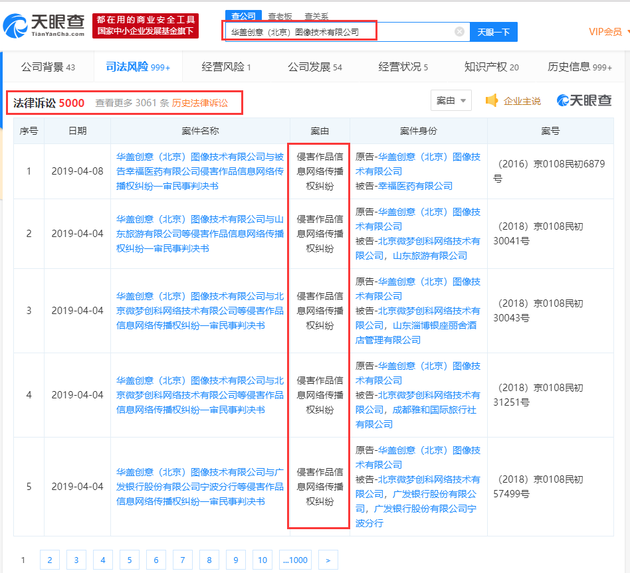Viewport: 630px width, 573px height.
Task: Go to page 8 of results
Action: [209, 560]
